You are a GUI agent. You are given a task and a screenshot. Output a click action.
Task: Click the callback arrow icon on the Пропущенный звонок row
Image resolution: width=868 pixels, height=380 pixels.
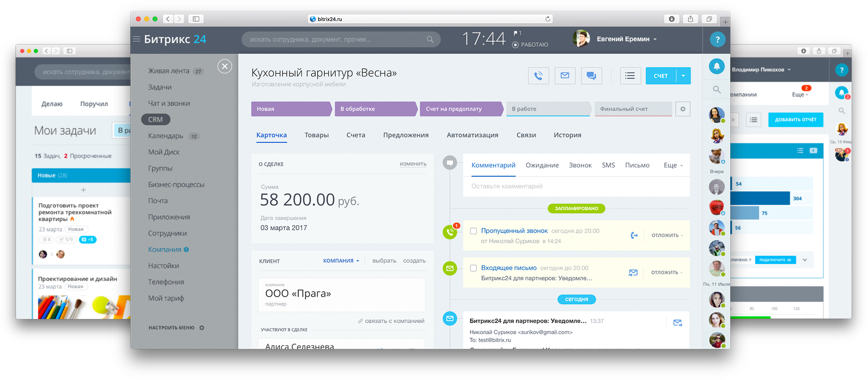coord(634,235)
